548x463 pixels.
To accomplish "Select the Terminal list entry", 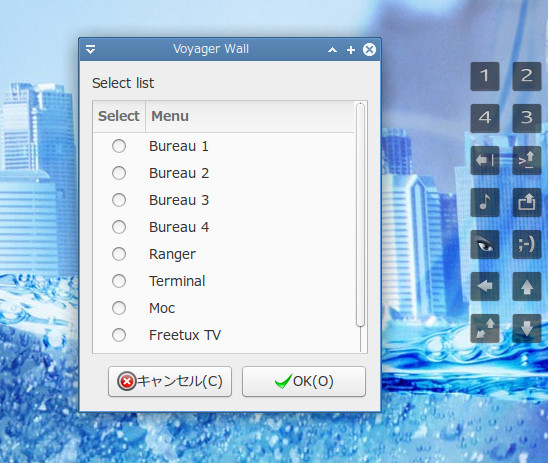I will (x=224, y=281).
